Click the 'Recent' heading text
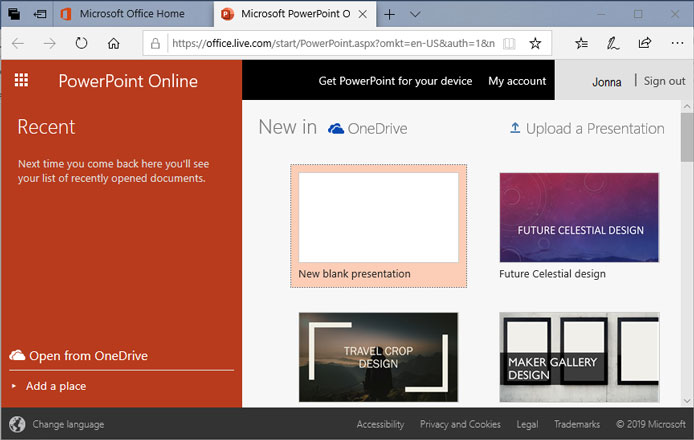The image size is (694, 440). click(x=46, y=127)
